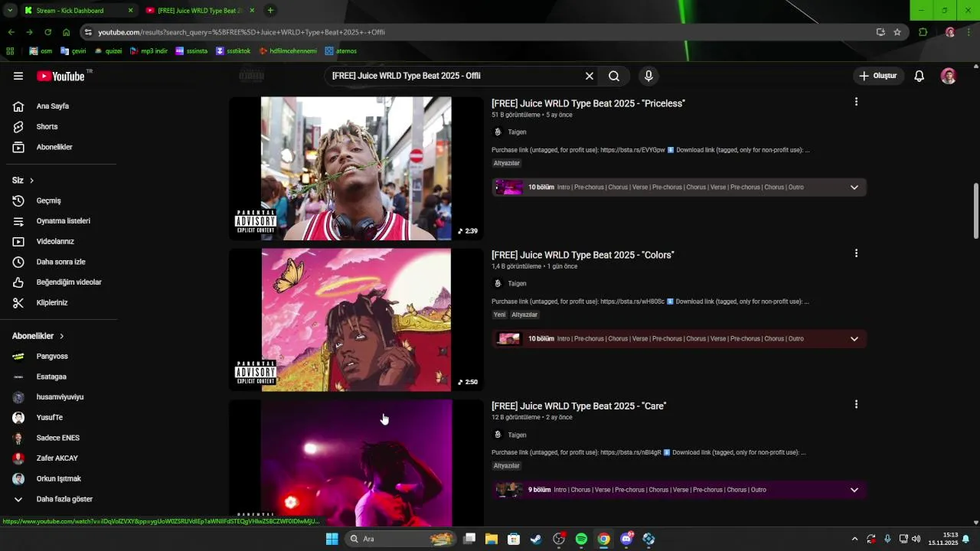Open Spotify from the taskbar
This screenshot has width=980, height=551.
[581, 539]
